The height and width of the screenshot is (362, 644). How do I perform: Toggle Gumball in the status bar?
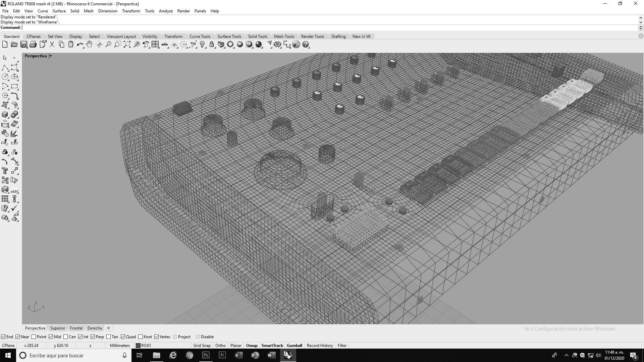point(294,346)
